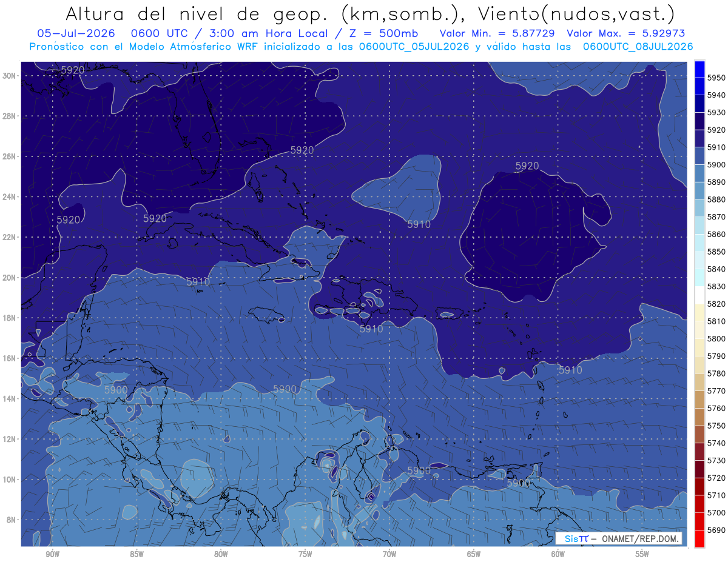The width and height of the screenshot is (728, 562).
Task: Click the "12N" latitude axis label
Action: 10,439
